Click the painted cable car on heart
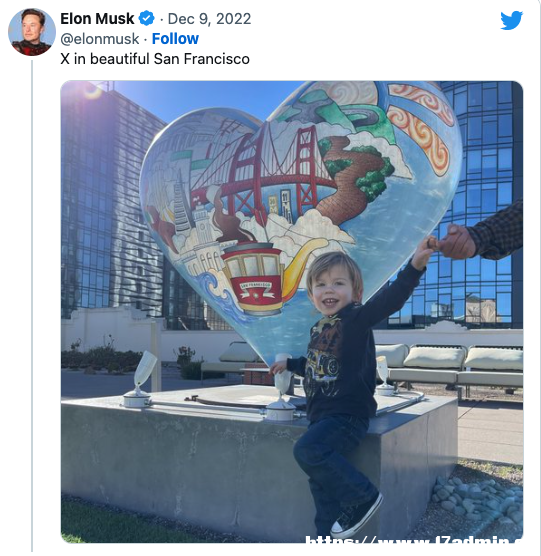The height and width of the screenshot is (556, 541). pos(253,279)
